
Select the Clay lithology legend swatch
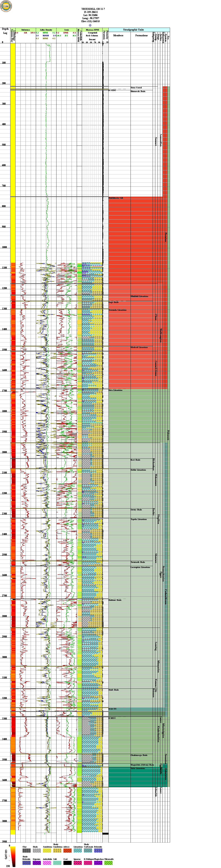(x=27, y=851)
